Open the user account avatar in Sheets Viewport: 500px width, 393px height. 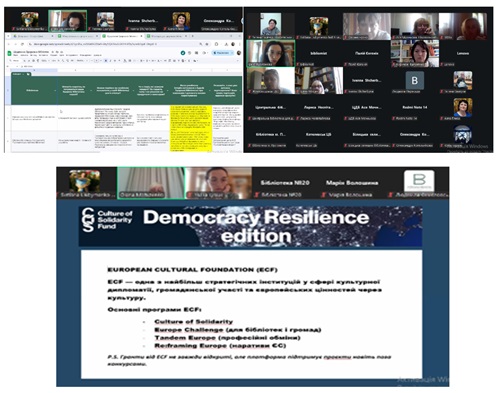(239, 53)
